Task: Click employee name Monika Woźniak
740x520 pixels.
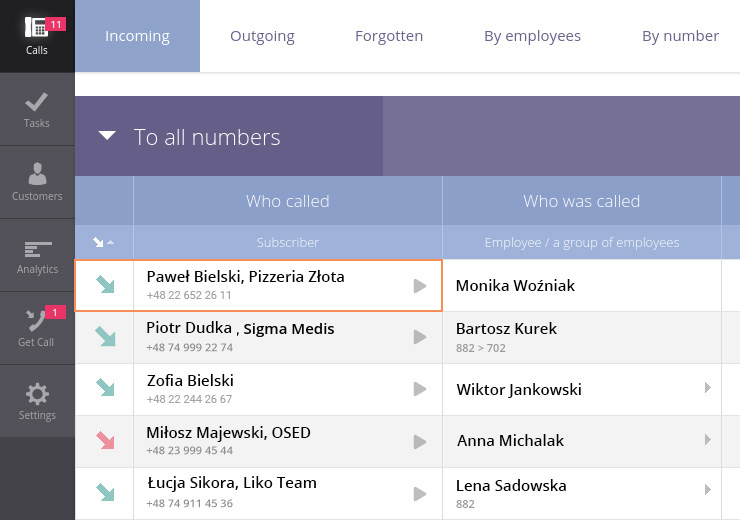Action: click(x=515, y=286)
